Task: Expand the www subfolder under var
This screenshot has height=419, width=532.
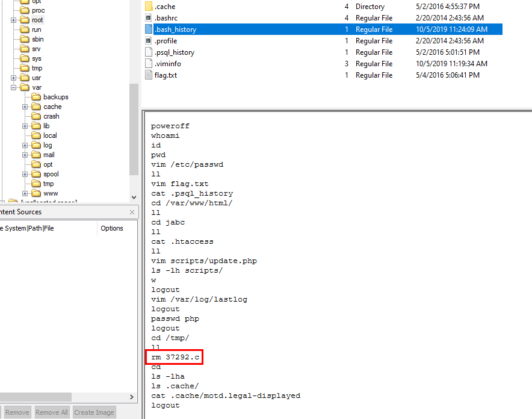Action: pos(25,194)
